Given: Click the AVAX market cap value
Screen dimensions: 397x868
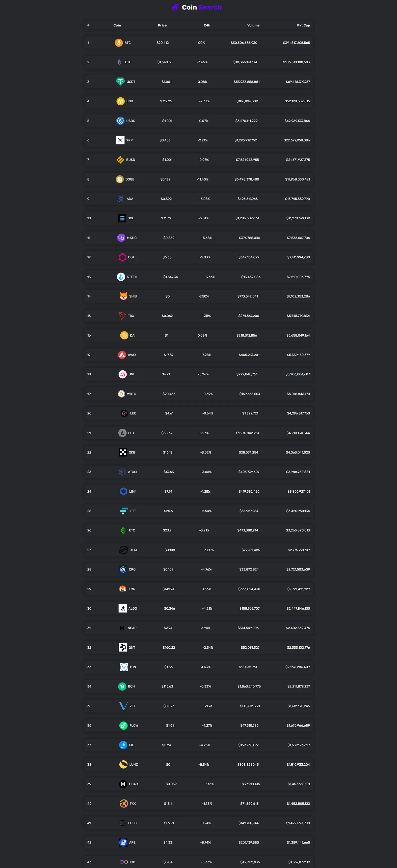Looking at the screenshot, I should [x=298, y=355].
